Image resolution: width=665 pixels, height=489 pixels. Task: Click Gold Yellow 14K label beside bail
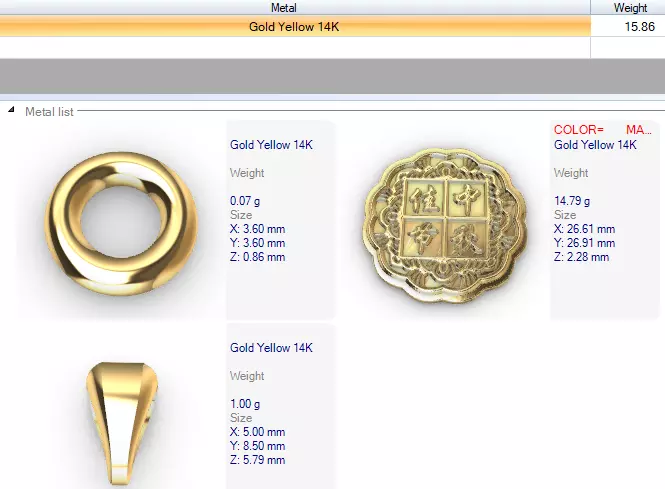[271, 348]
